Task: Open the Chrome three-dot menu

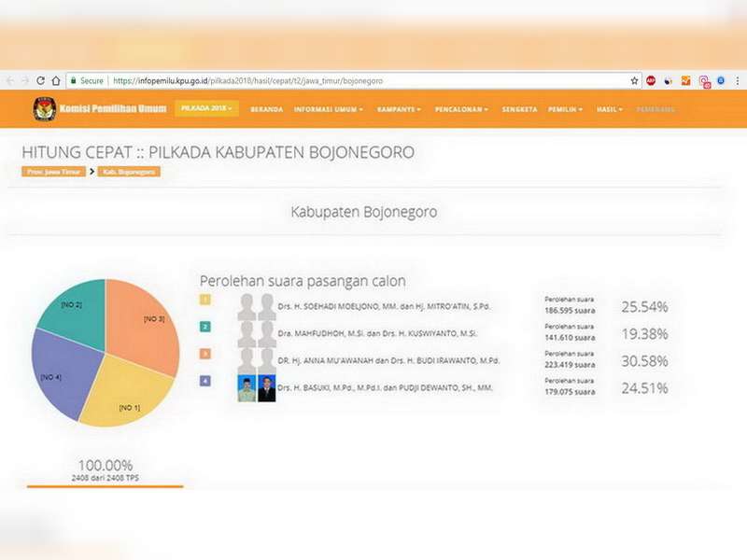Action: 737,81
